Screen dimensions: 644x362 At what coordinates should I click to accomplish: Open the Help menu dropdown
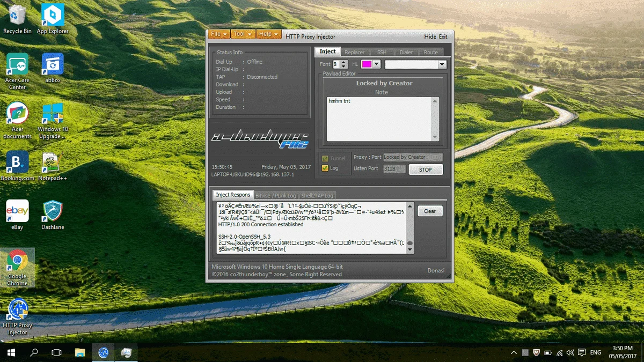coord(269,34)
